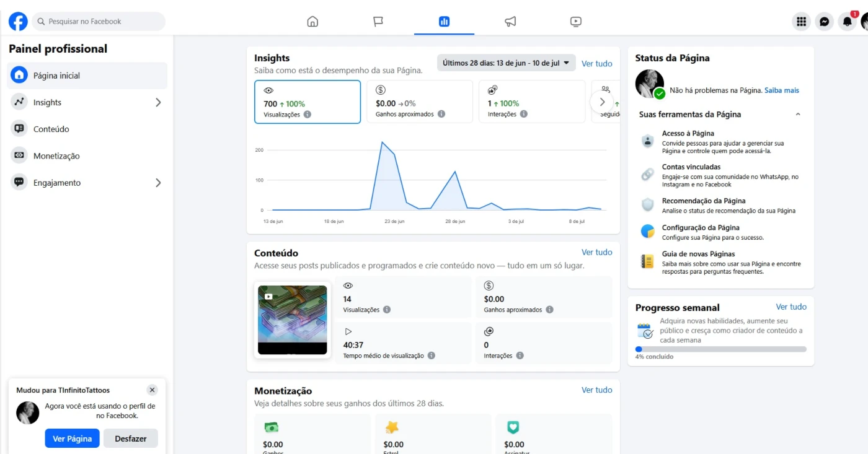Click Ver tudo in the Monetização card

[x=596, y=390]
